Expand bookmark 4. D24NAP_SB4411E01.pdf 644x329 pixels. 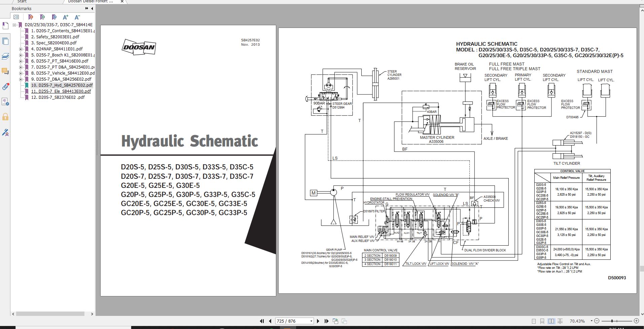pos(21,49)
